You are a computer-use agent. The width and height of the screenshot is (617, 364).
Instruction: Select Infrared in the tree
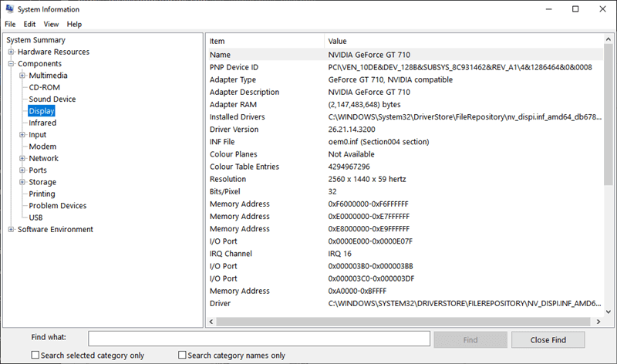tap(42, 123)
